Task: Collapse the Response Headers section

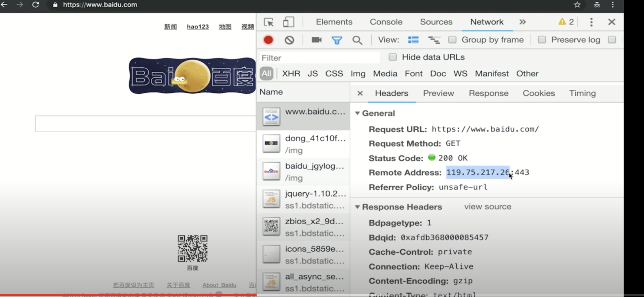Action: pos(357,207)
